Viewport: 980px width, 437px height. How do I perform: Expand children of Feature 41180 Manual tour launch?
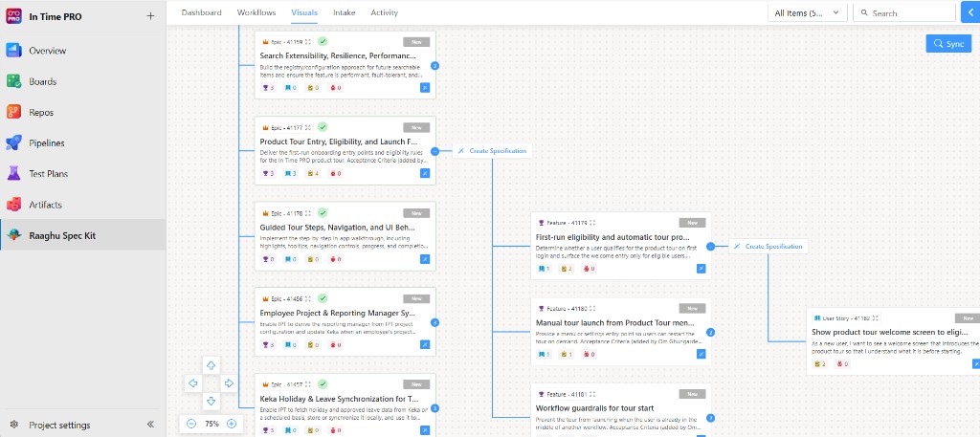coord(711,332)
